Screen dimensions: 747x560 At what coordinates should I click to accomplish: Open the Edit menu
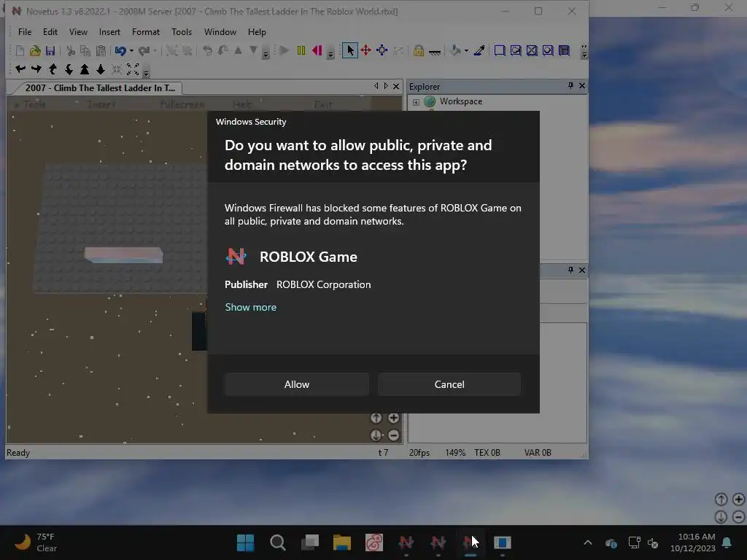[50, 32]
